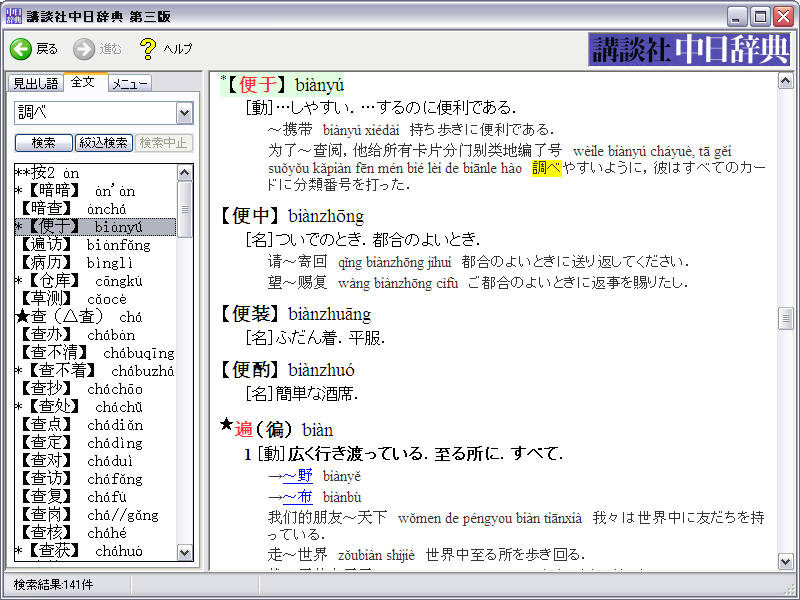Click the article pane scrollbar thumb
This screenshot has width=800, height=600.
tap(786, 319)
